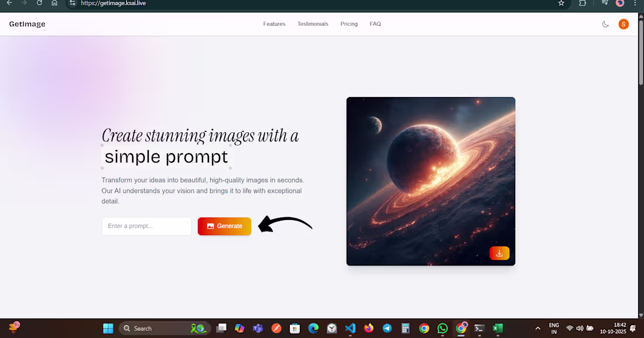Select Pricing in the navigation bar
The height and width of the screenshot is (338, 644).
point(349,24)
